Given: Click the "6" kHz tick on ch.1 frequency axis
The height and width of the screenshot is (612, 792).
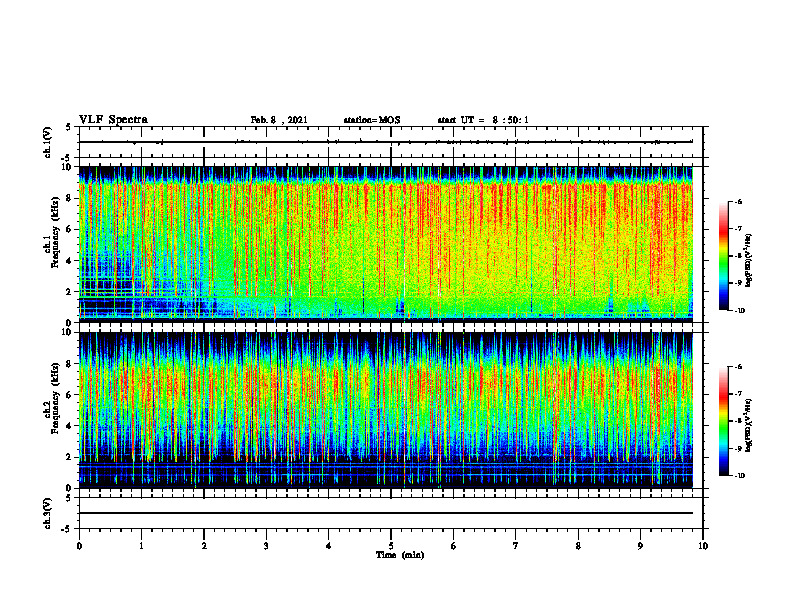Looking at the screenshot, I should click(x=71, y=229).
